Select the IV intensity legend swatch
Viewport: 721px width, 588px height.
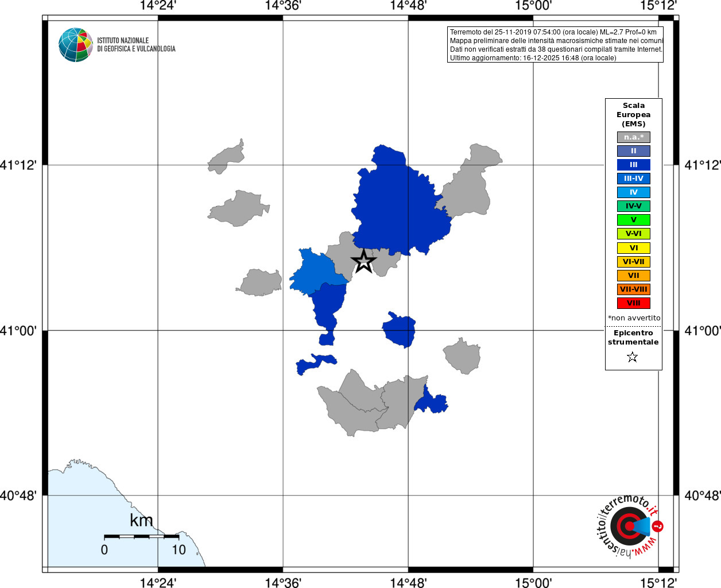634,192
